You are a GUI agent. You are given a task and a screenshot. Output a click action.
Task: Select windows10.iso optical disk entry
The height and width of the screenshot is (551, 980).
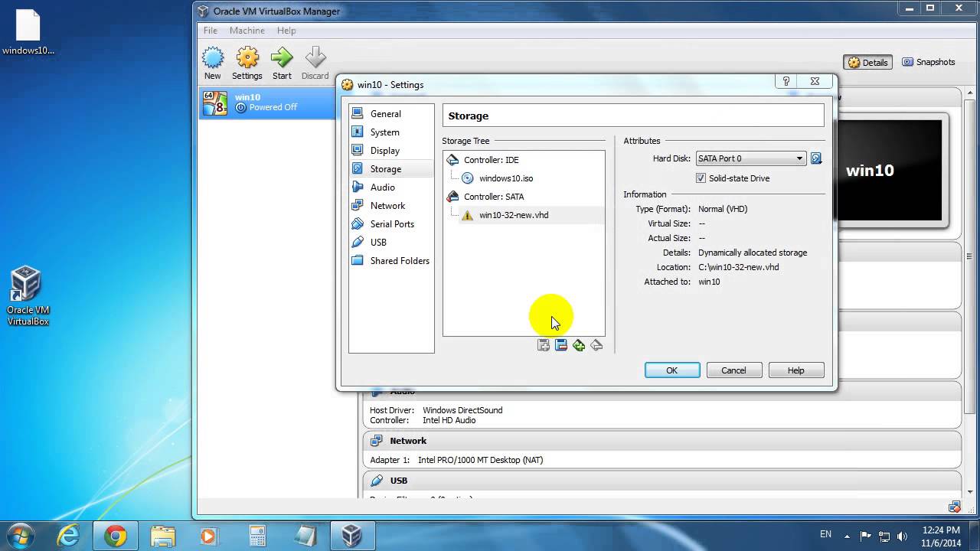pyautogui.click(x=524, y=178)
